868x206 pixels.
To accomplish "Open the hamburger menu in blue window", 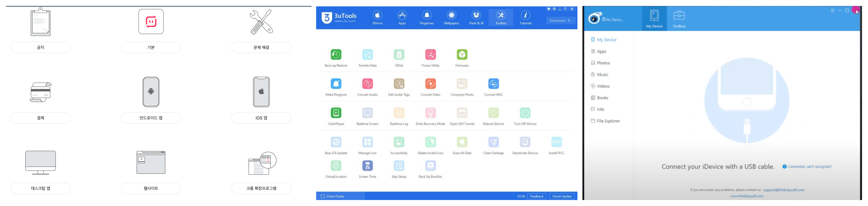I will [x=832, y=11].
